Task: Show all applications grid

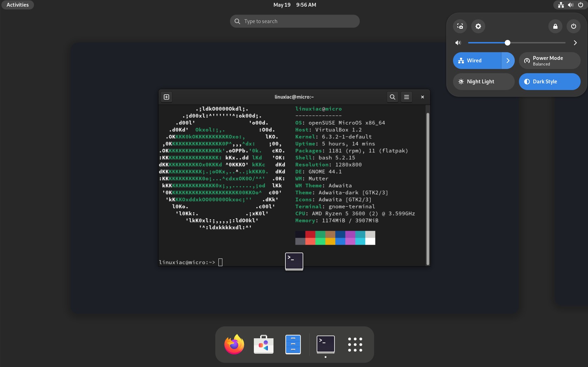Action: pyautogui.click(x=355, y=345)
